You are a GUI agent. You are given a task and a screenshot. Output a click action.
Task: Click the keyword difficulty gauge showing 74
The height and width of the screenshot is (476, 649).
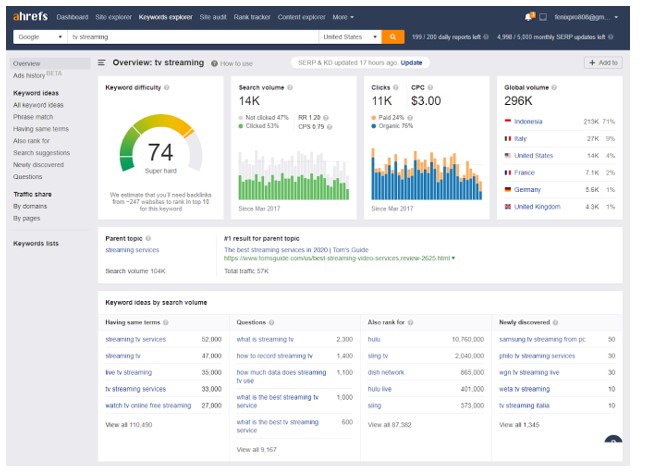pos(161,145)
